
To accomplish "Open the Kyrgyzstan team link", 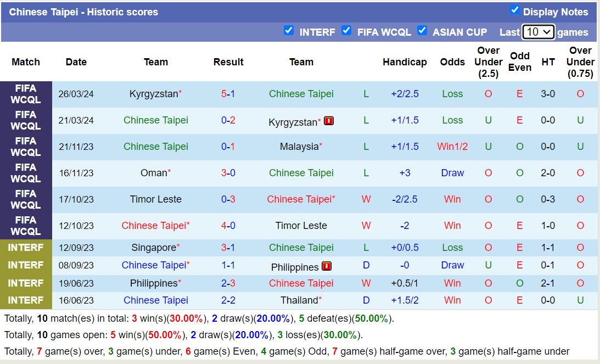I will pyautogui.click(x=153, y=94).
